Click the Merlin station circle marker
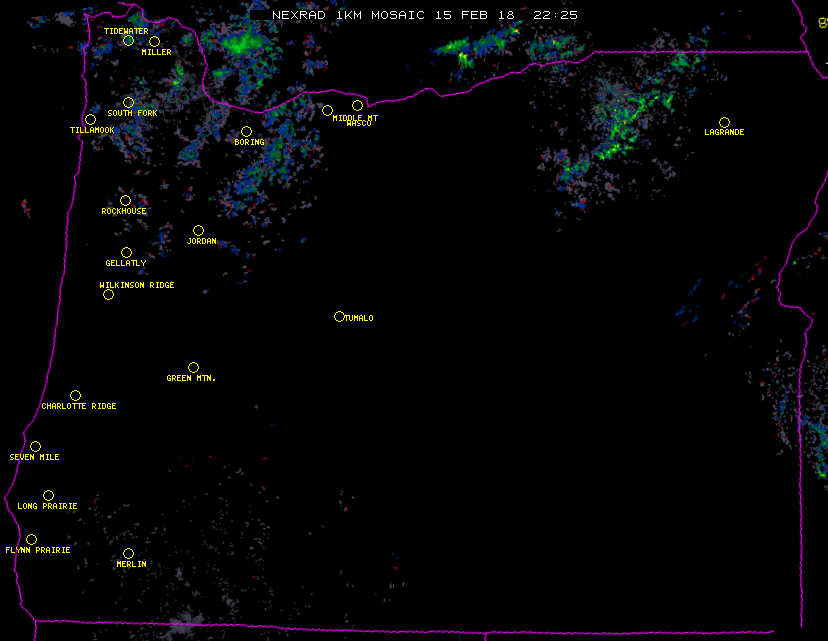The height and width of the screenshot is (641, 828). pyautogui.click(x=128, y=554)
